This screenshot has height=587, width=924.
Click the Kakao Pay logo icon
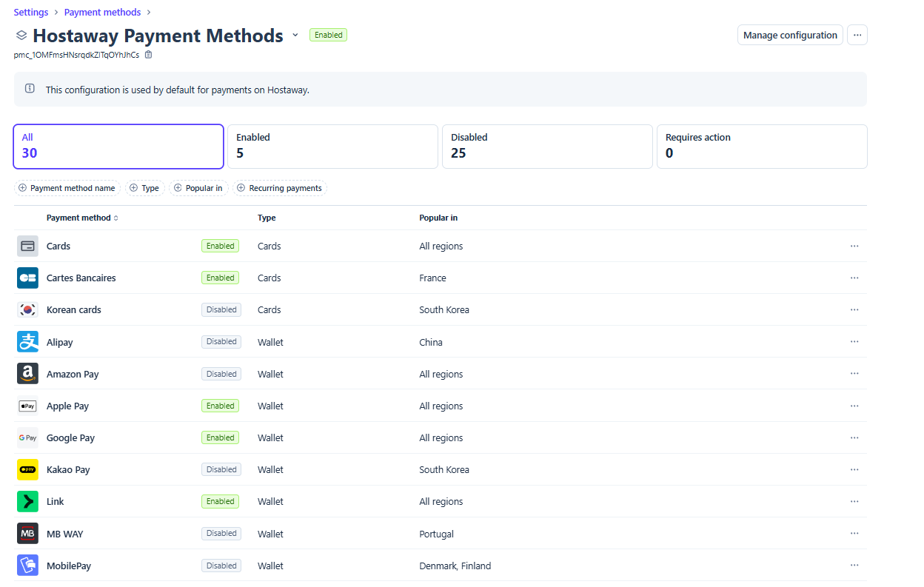tap(27, 469)
